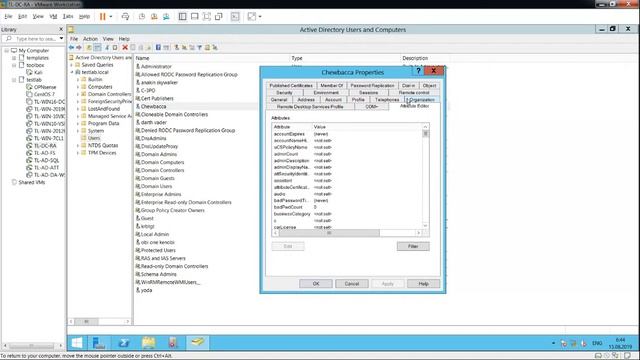Image resolution: width=640 pixels, height=360 pixels.
Task: Click the VMware send Ctrl+Alt+Del icon
Action: tap(125, 16)
